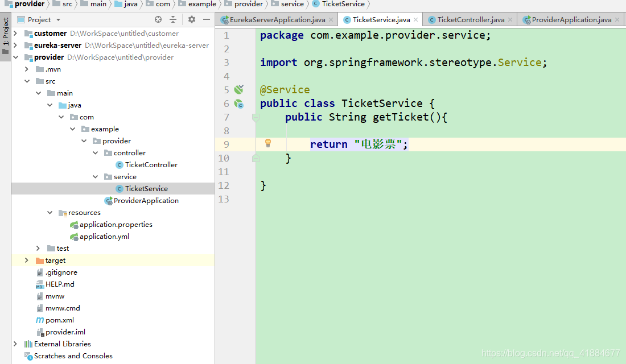Click the class gutter icon on line 6
The width and height of the screenshot is (626, 364).
[239, 104]
